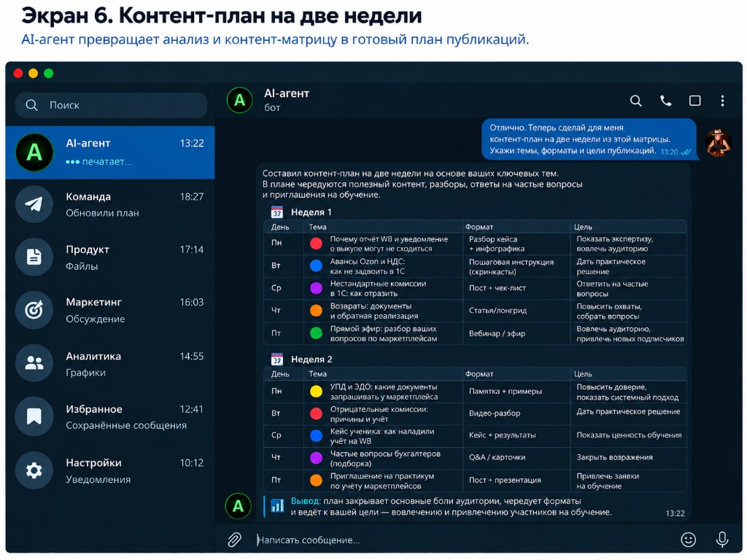Click the magnifier icon in Поиск field
747x560 pixels.
pos(31,105)
